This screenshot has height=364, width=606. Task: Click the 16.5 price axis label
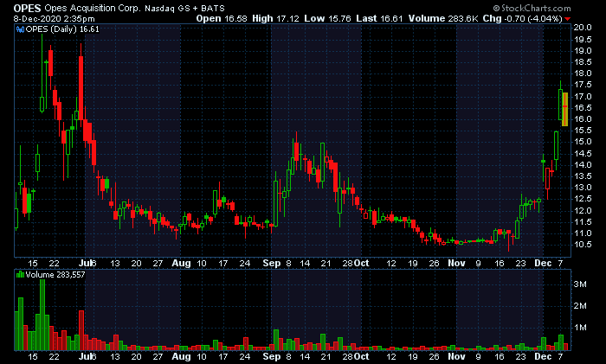tap(583, 108)
